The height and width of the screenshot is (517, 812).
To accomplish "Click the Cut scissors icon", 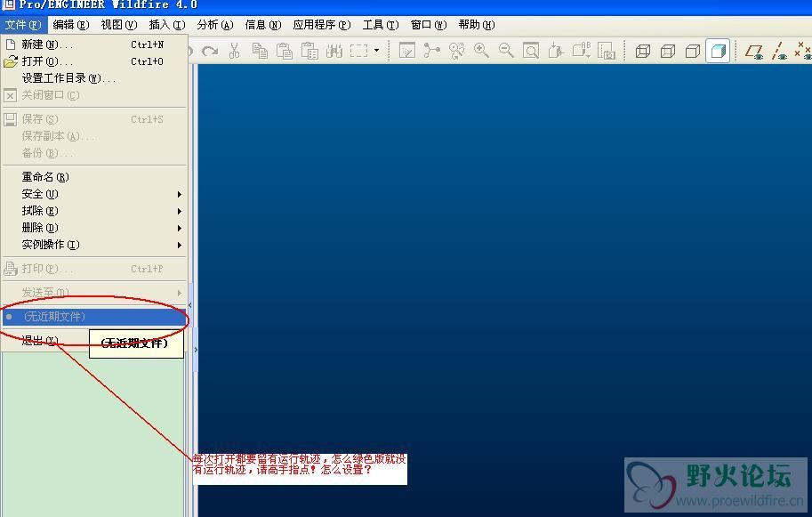I will click(234, 51).
